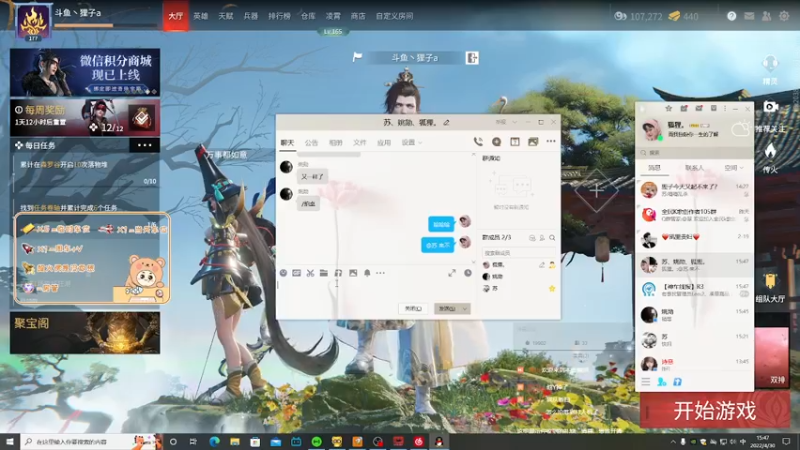Open the 商店 menu in game

point(358,16)
